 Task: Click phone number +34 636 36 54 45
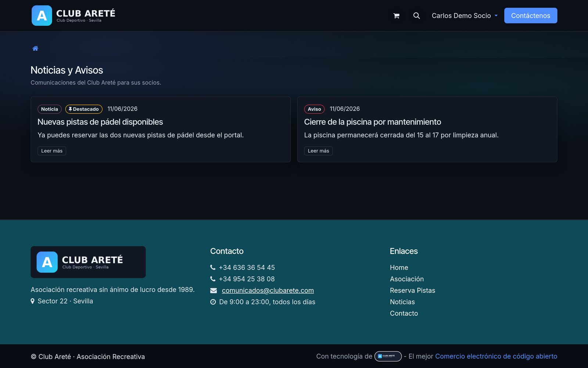(247, 268)
